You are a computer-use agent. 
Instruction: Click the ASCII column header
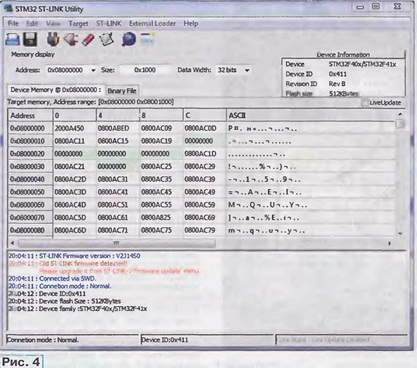[310, 115]
